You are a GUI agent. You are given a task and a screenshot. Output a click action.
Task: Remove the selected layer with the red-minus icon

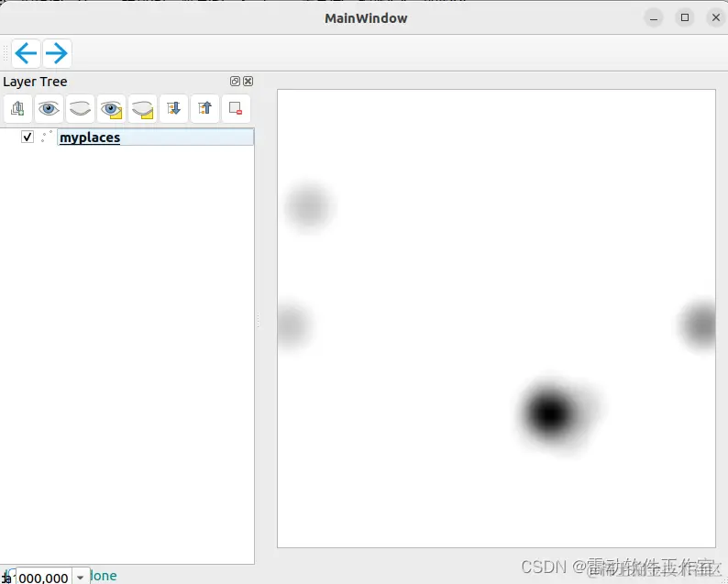[x=236, y=108]
